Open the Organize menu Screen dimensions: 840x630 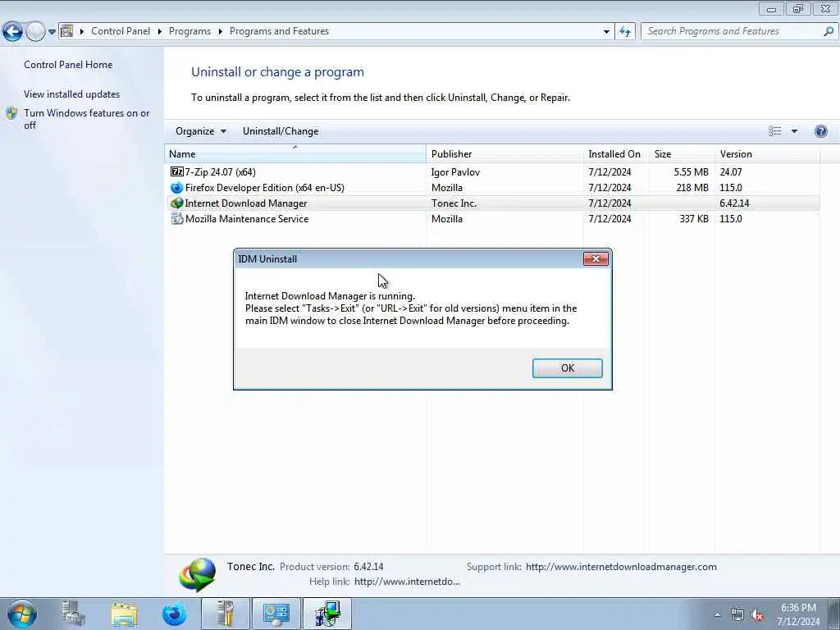coord(201,131)
